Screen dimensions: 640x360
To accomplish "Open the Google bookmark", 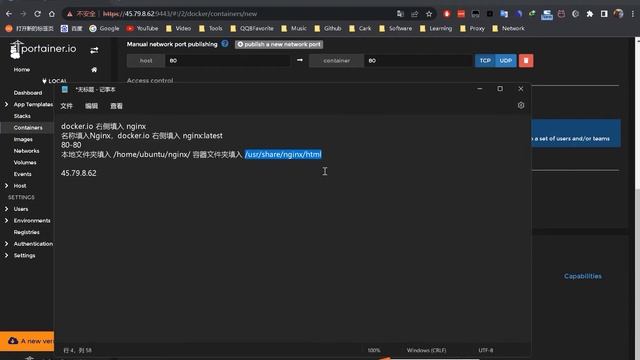I will point(104,29).
